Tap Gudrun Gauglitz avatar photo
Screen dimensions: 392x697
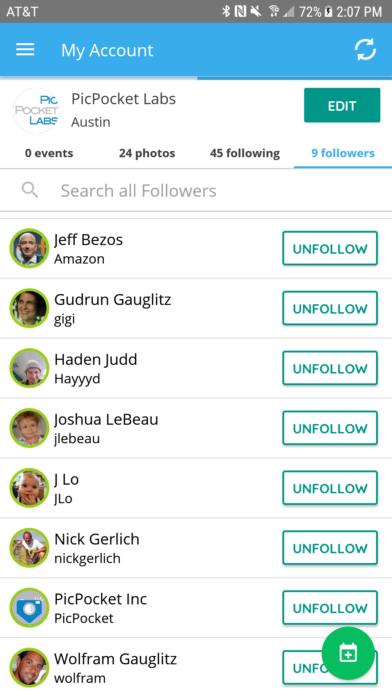pyautogui.click(x=29, y=308)
